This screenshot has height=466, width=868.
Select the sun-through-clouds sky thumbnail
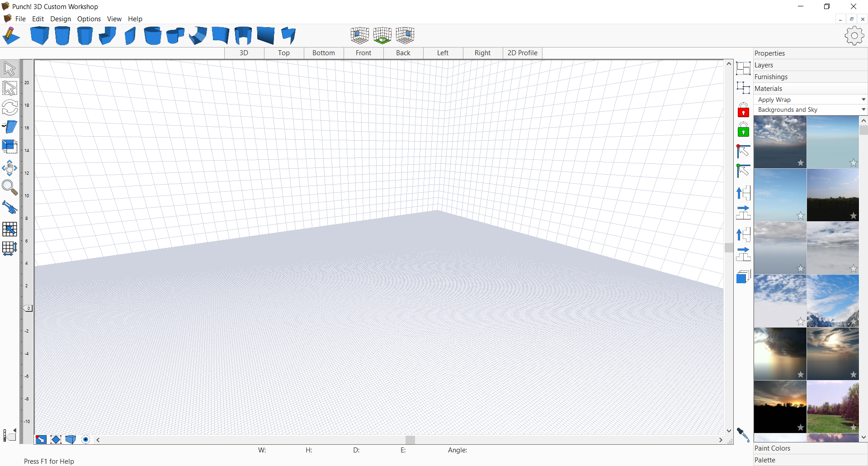click(833, 354)
